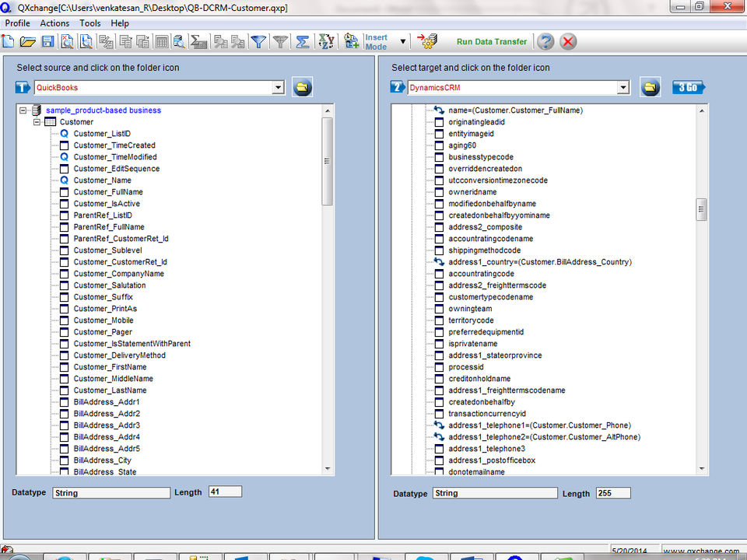The image size is (747, 560).
Task: Select sample_product-based business root node
Action: tap(103, 110)
